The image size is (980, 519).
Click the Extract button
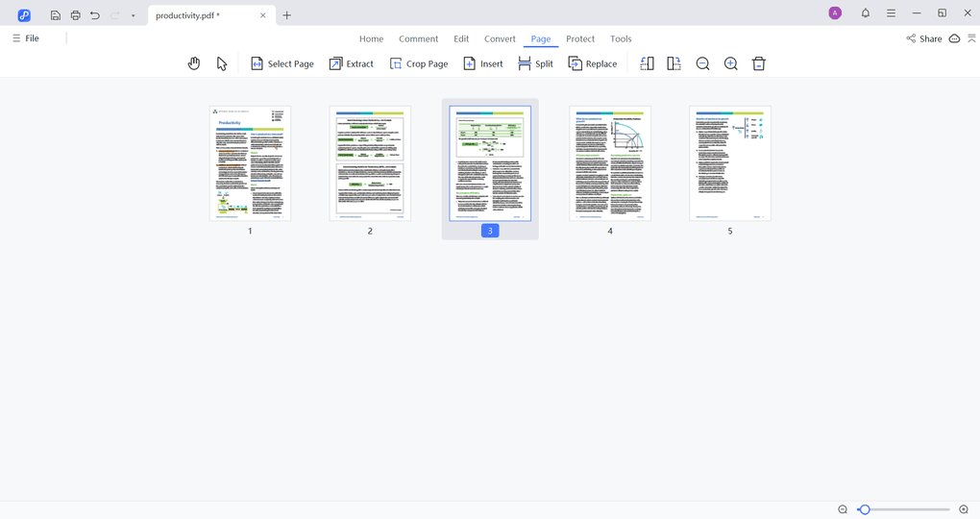pos(351,63)
